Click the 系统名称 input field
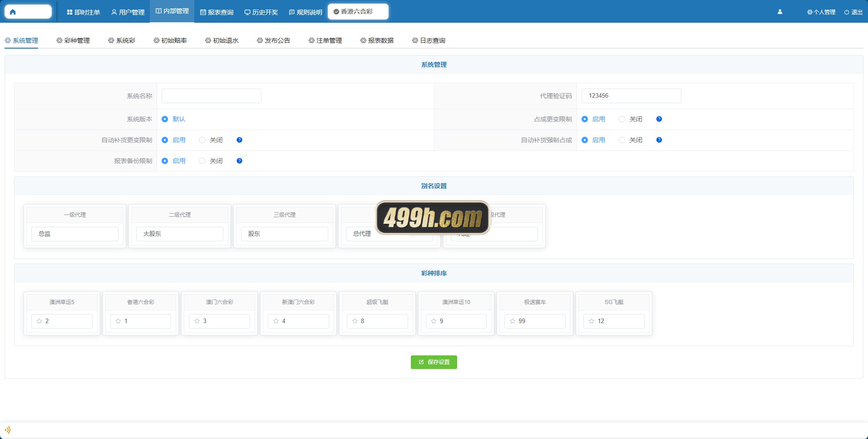Screen dimensions: 868x439 click(x=212, y=96)
